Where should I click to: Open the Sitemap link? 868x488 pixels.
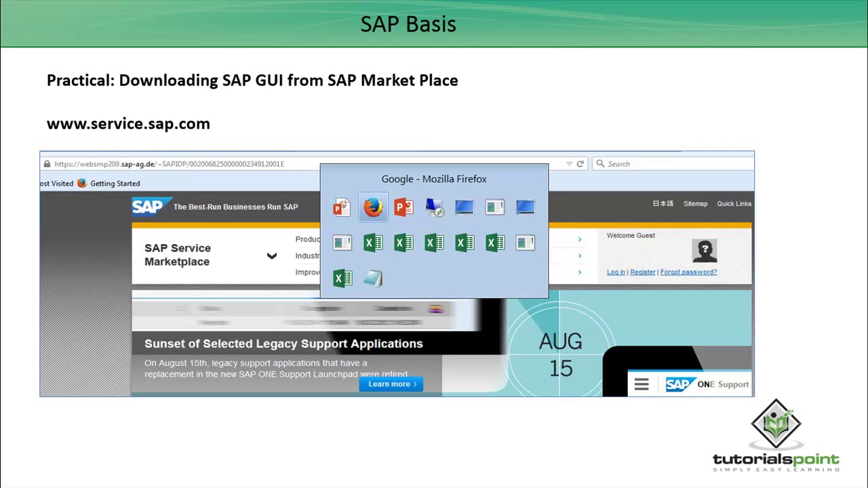coord(695,203)
